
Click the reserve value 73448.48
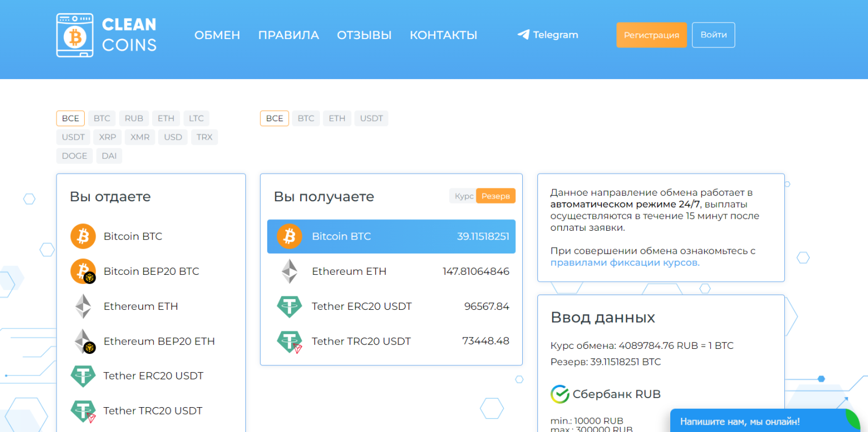point(485,342)
